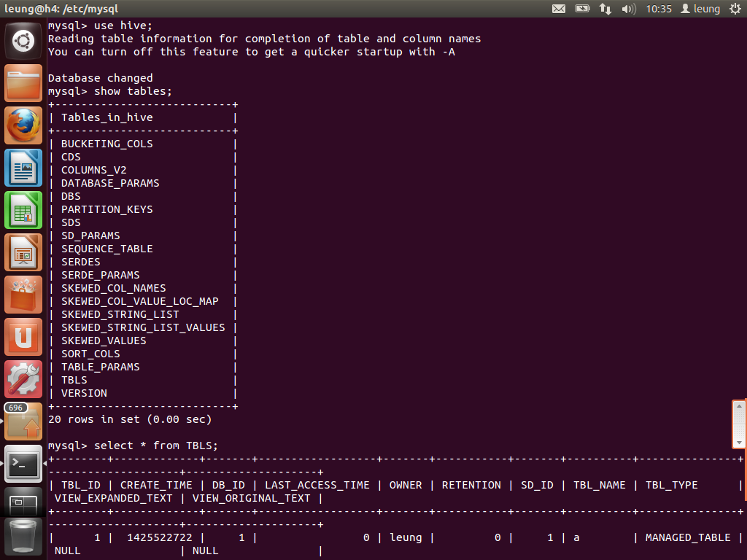Open LibreOffice Writer from launcher
747x560 pixels.
pyautogui.click(x=23, y=168)
